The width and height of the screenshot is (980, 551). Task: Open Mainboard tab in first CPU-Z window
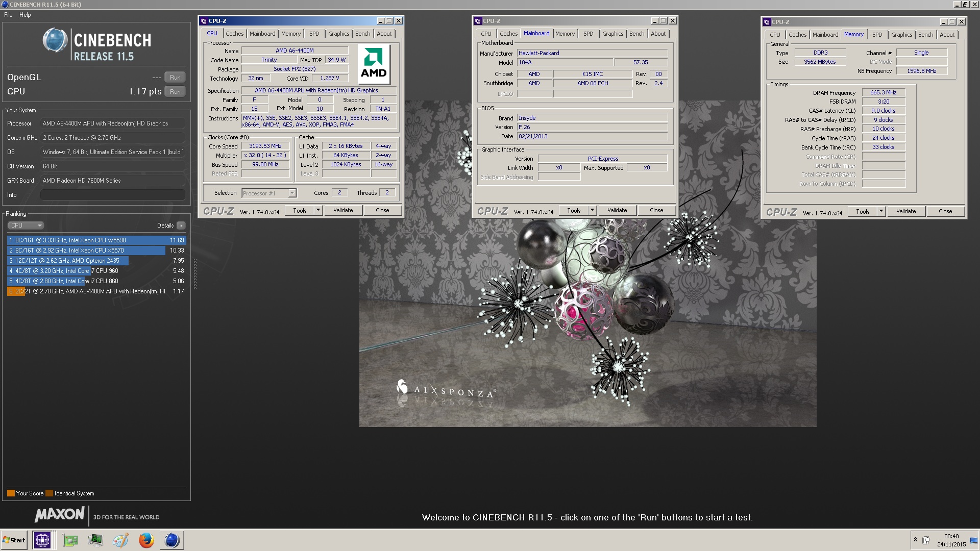click(262, 34)
